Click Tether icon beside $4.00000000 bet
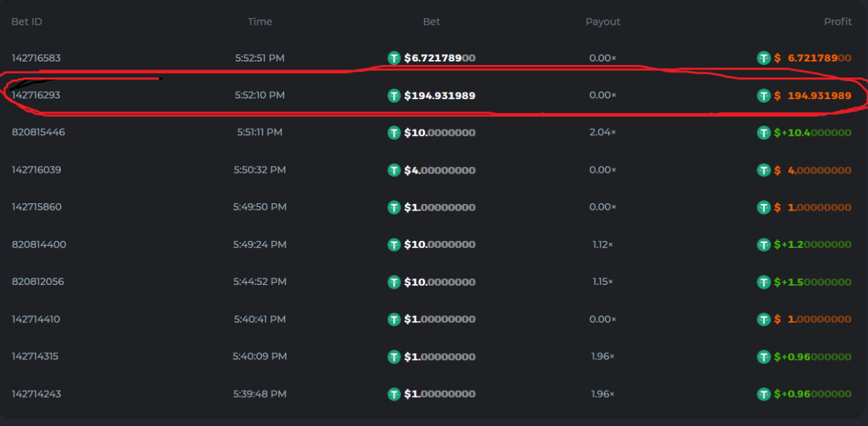This screenshot has height=426, width=868. click(394, 170)
